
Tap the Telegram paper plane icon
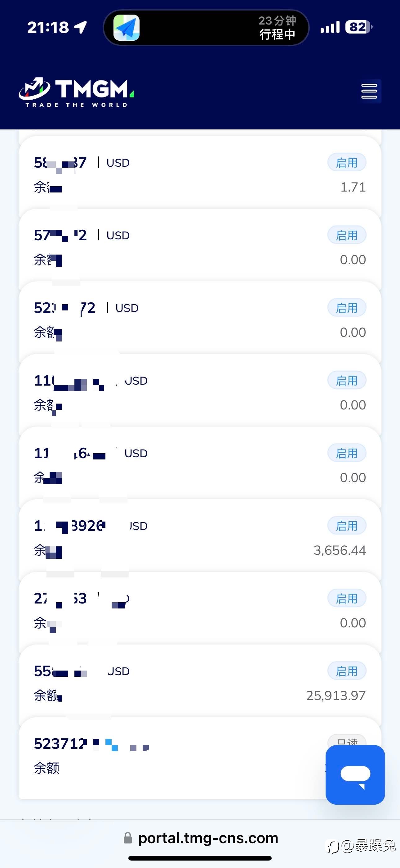click(x=126, y=28)
